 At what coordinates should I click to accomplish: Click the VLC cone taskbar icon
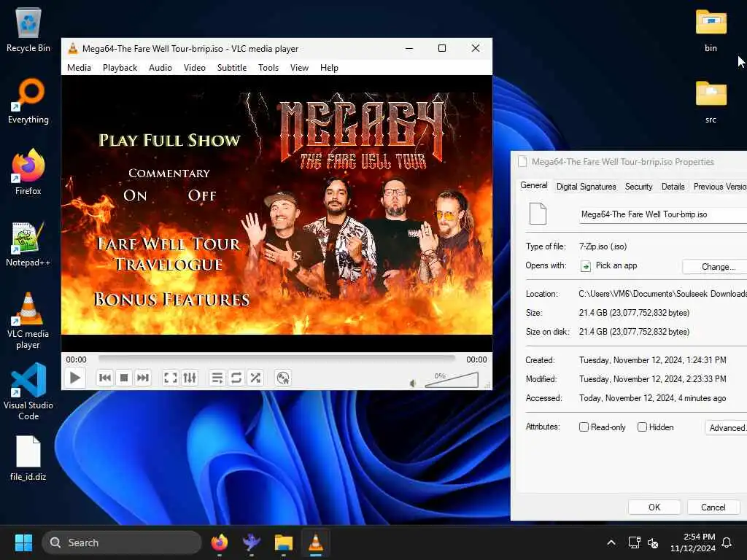(315, 542)
